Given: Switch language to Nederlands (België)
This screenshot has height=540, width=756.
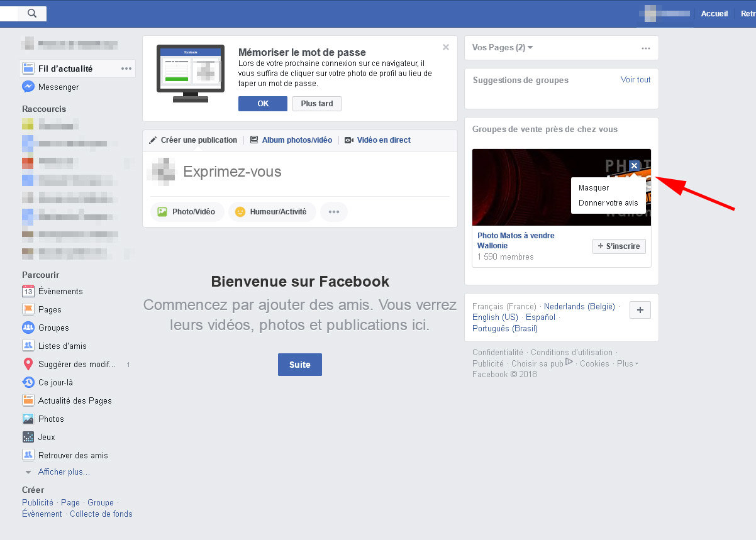Looking at the screenshot, I should (x=579, y=307).
